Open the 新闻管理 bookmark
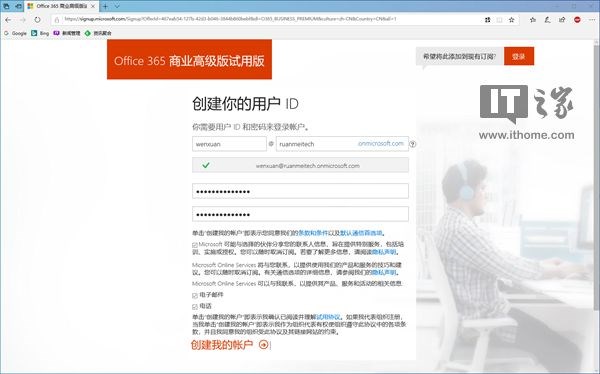 tap(67, 33)
